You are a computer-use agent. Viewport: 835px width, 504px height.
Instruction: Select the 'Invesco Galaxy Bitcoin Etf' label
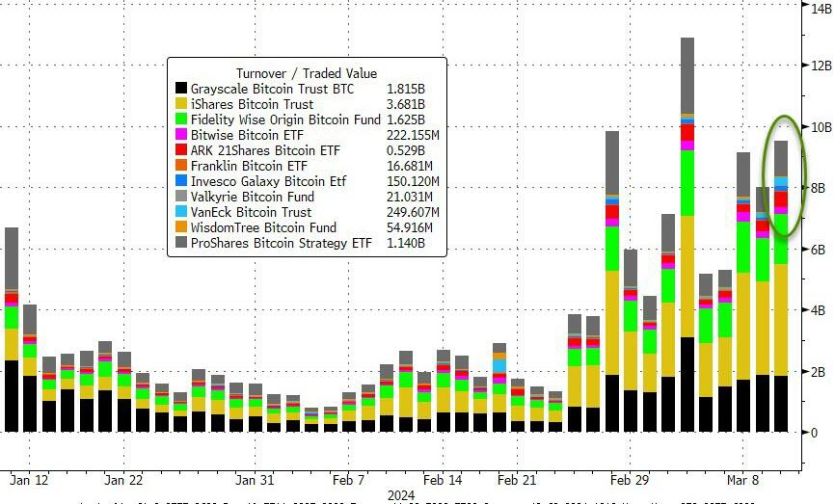coord(268,181)
